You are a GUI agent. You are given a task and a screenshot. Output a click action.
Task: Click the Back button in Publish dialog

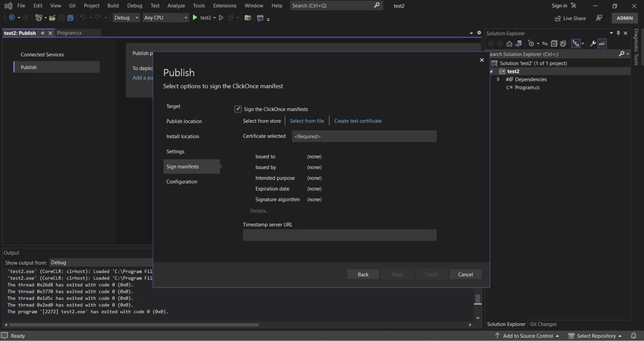pos(362,274)
